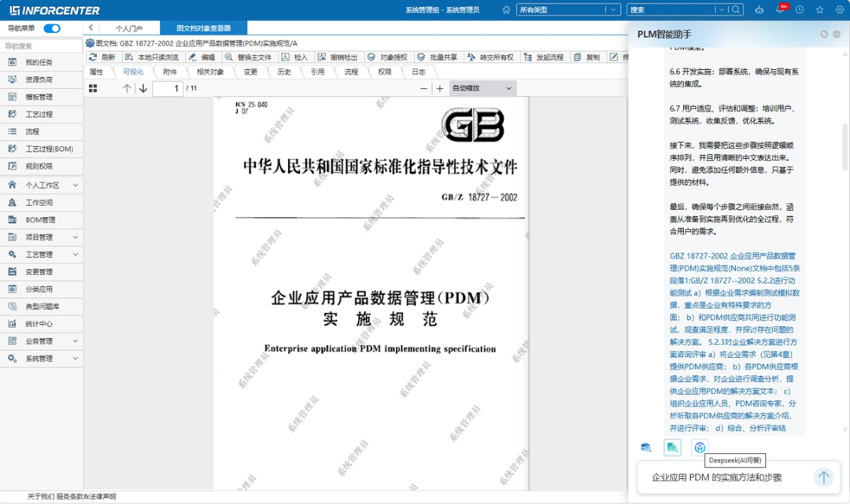Click the home icon in the top bar
Viewport: 850px width, 504px height.
(506, 10)
